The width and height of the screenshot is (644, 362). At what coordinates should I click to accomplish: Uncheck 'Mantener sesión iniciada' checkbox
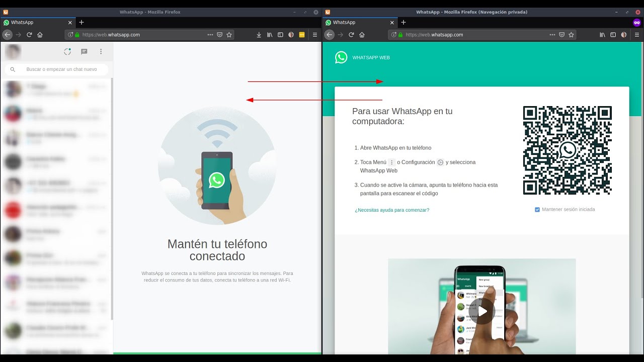(x=537, y=209)
